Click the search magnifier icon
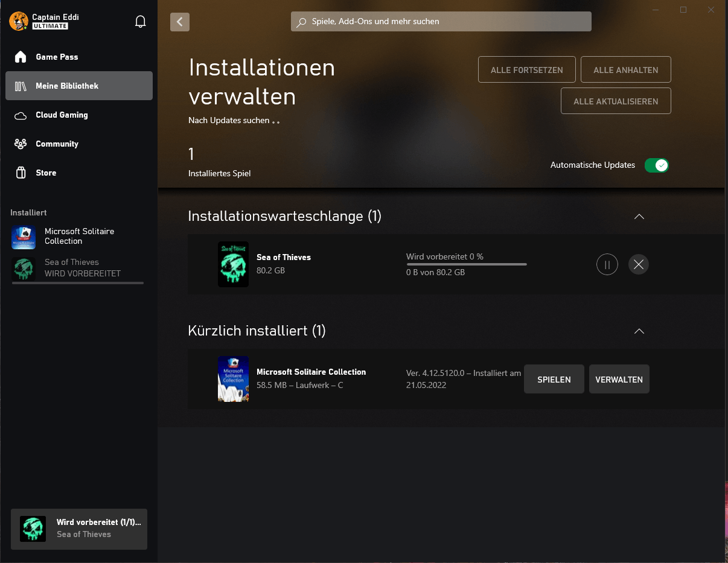728x563 pixels. (x=301, y=22)
